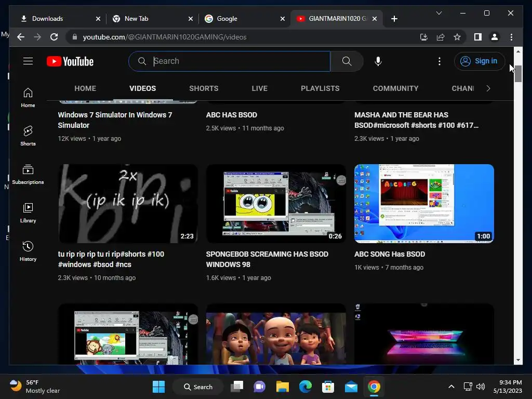Open the Upin Ipin cartoon thumbnail

tap(276, 334)
